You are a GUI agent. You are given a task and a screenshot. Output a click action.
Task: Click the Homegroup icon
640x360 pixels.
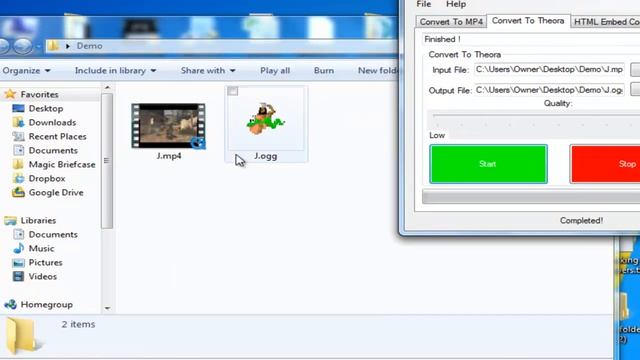pos(10,304)
